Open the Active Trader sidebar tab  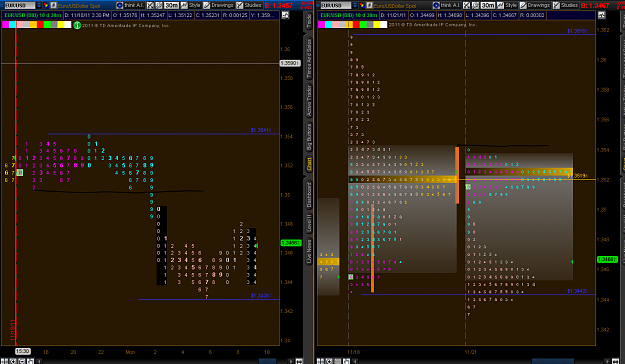309,101
